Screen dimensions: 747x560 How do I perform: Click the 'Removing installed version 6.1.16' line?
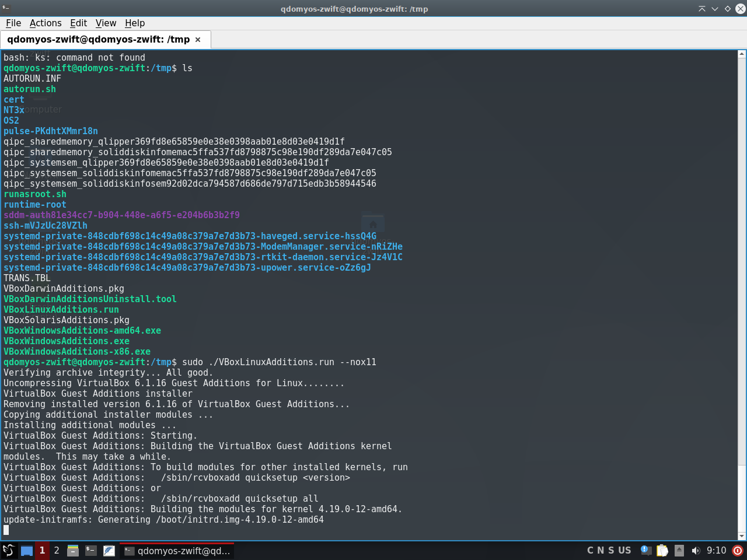pyautogui.click(x=177, y=404)
